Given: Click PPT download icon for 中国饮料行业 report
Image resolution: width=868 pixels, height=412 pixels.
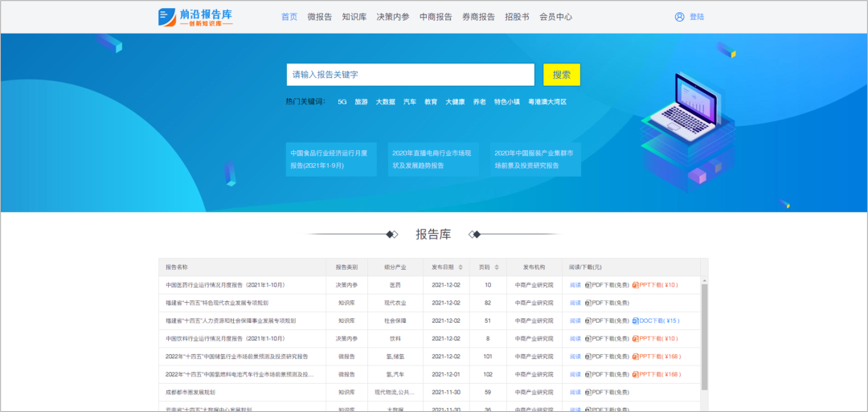Looking at the screenshot, I should pyautogui.click(x=635, y=339).
